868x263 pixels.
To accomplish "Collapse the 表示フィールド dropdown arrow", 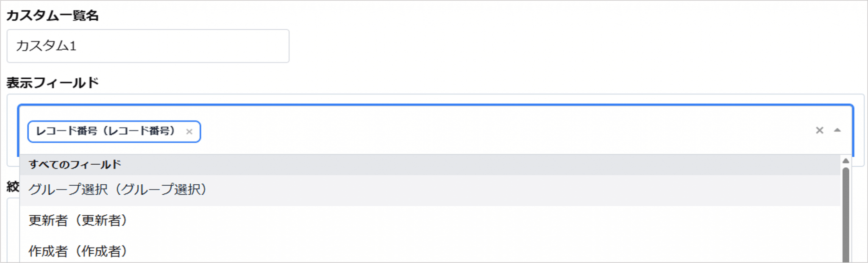I will [x=837, y=130].
